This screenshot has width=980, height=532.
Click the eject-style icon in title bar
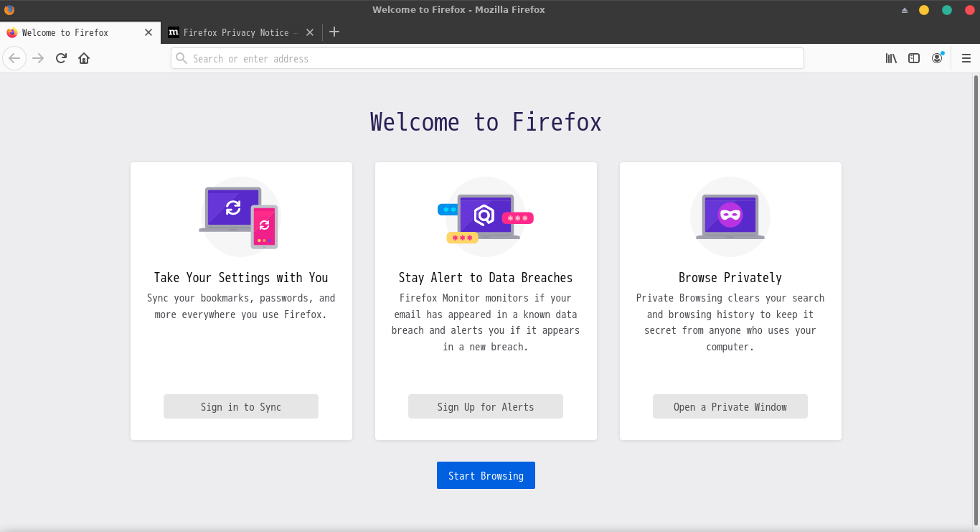tap(905, 10)
